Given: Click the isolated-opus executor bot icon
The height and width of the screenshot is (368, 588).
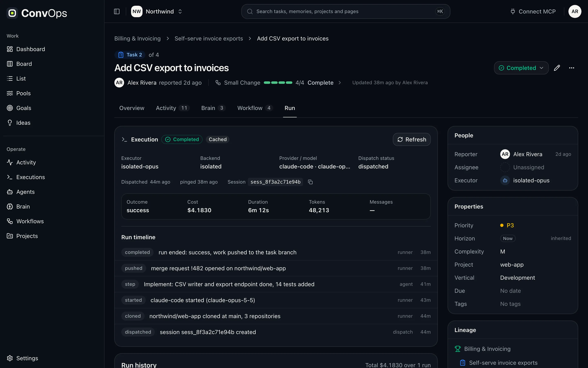Looking at the screenshot, I should (x=505, y=181).
